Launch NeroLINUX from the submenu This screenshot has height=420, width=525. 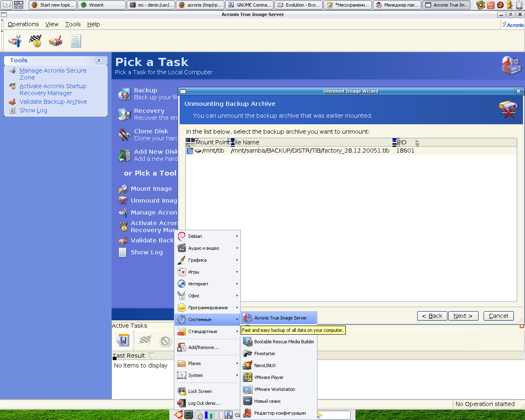[279, 365]
